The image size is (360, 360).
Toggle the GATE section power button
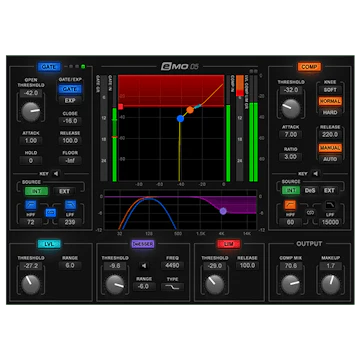(49, 67)
